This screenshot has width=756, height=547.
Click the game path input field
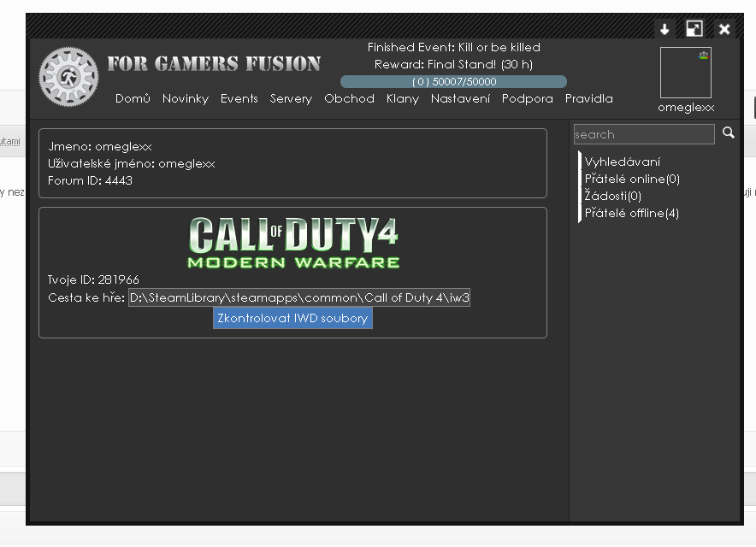click(x=299, y=297)
